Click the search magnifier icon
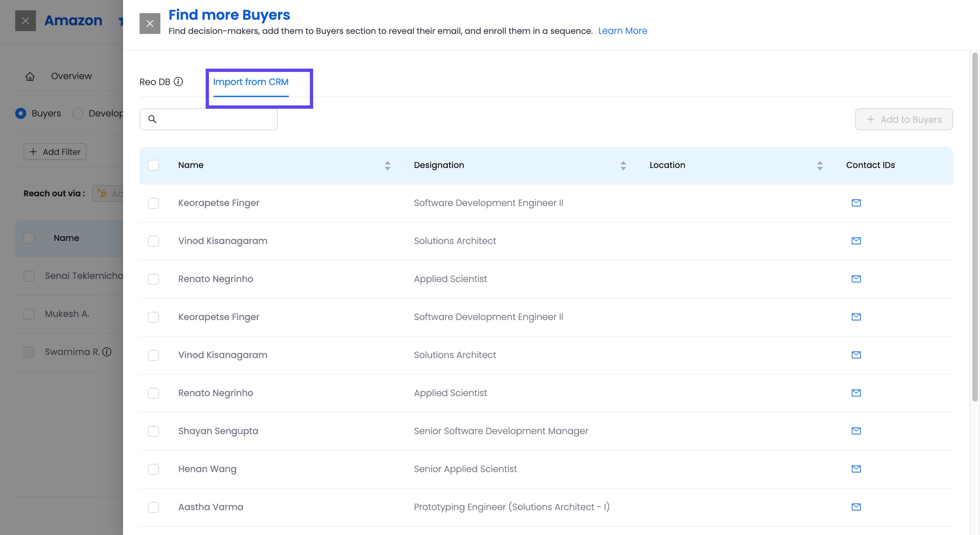The width and height of the screenshot is (980, 535). pos(152,119)
